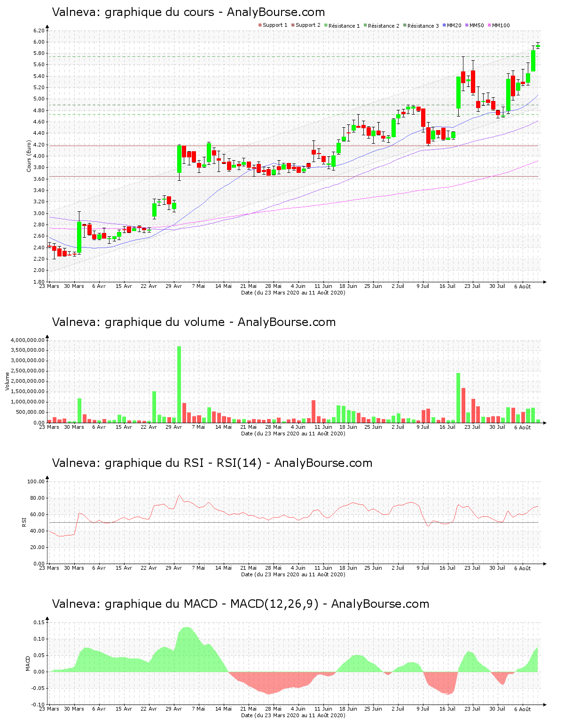Select the 'MM50' legend label
The height and width of the screenshot is (728, 564).
click(x=477, y=25)
